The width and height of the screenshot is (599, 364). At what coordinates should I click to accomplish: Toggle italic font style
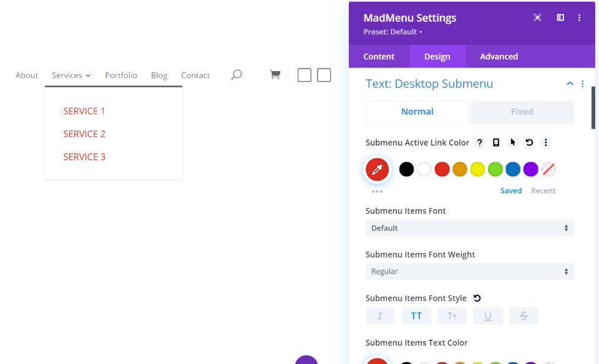pos(380,316)
